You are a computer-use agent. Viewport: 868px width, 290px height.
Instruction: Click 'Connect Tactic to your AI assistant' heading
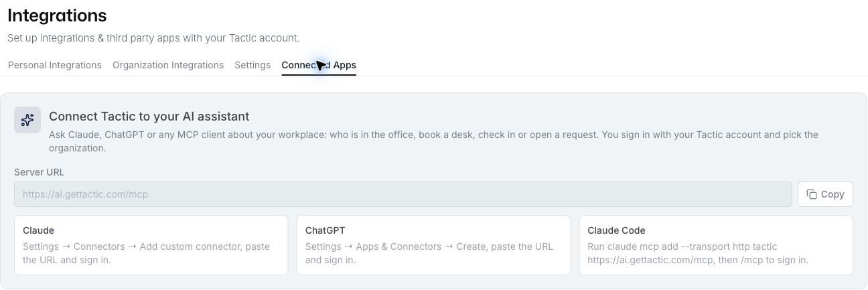[x=149, y=116]
